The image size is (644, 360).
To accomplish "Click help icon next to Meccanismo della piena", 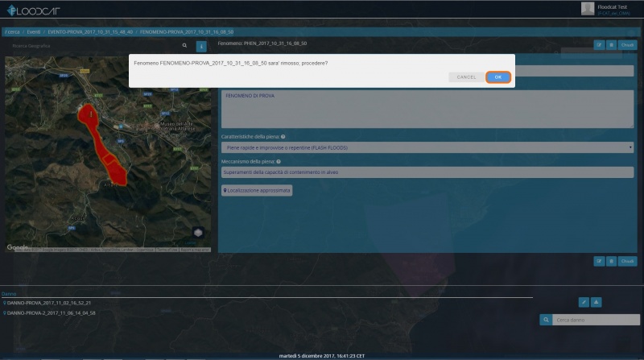I will coord(278,161).
